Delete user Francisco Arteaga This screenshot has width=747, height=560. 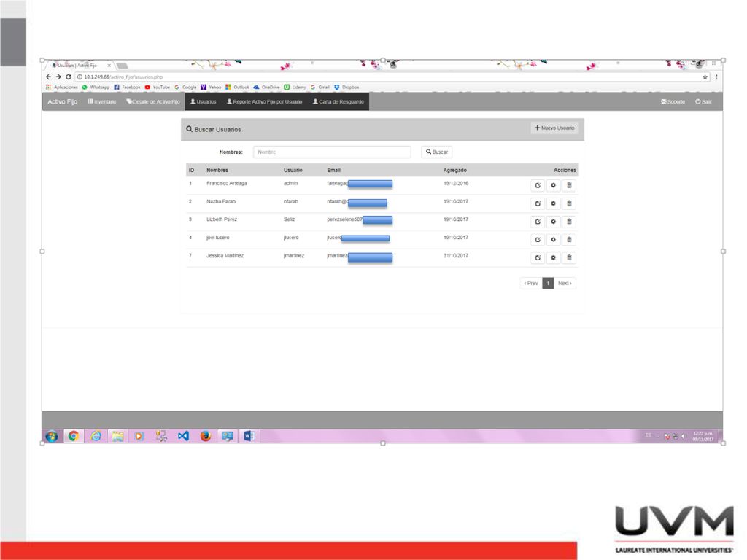[x=569, y=185]
